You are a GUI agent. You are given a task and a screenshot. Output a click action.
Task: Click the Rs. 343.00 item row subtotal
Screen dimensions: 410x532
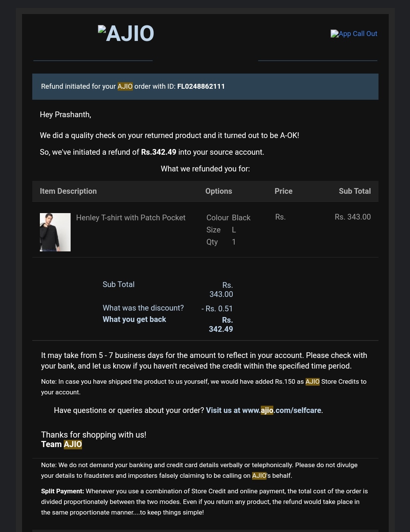coord(353,217)
